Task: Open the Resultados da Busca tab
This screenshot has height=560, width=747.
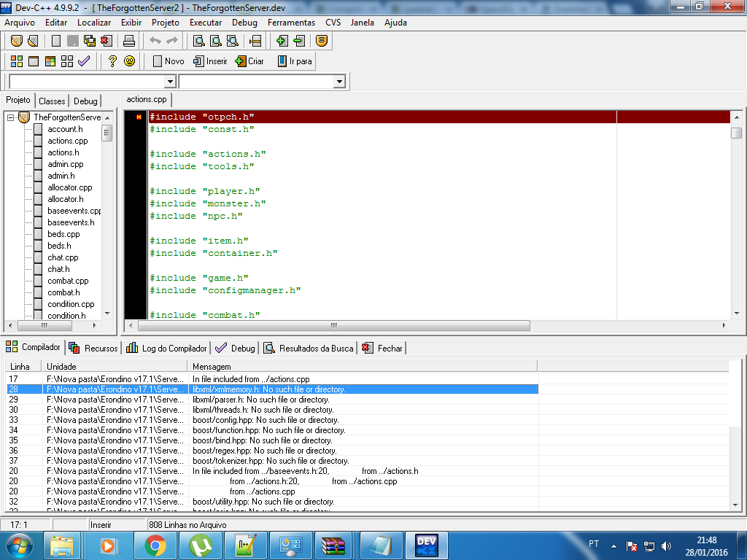Action: (309, 348)
